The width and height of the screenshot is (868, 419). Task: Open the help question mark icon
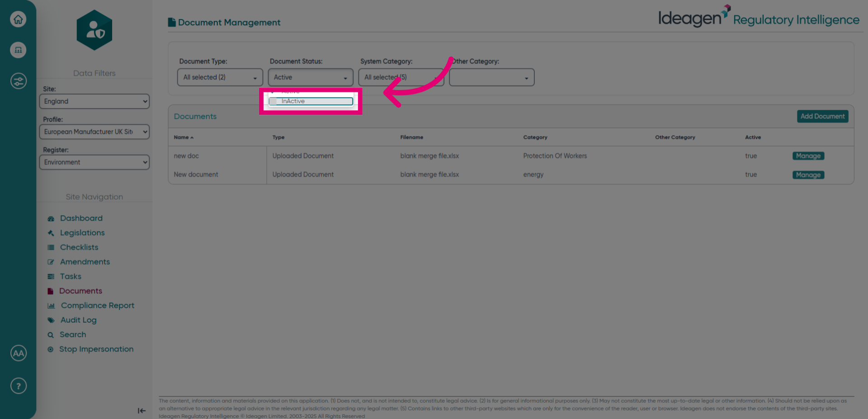click(x=18, y=386)
